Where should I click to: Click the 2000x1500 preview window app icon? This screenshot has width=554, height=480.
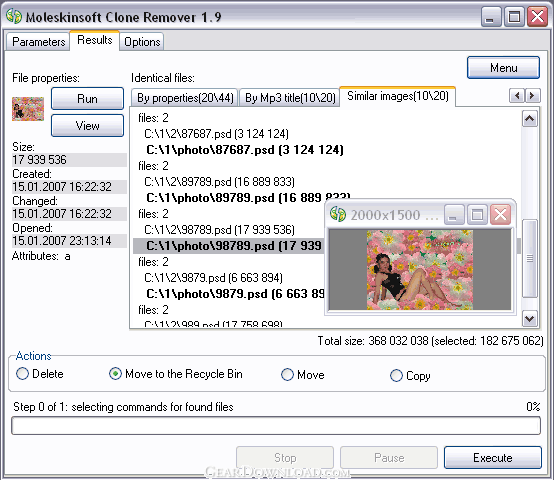(337, 214)
